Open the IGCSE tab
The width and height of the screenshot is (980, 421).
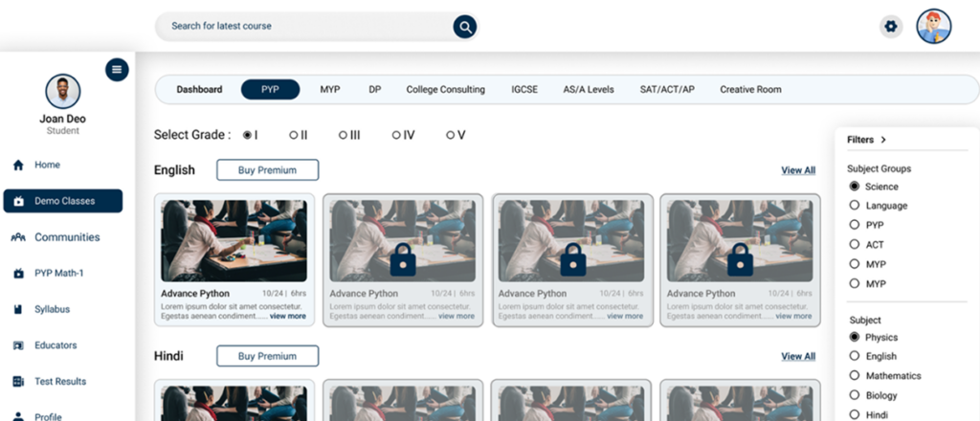point(523,90)
